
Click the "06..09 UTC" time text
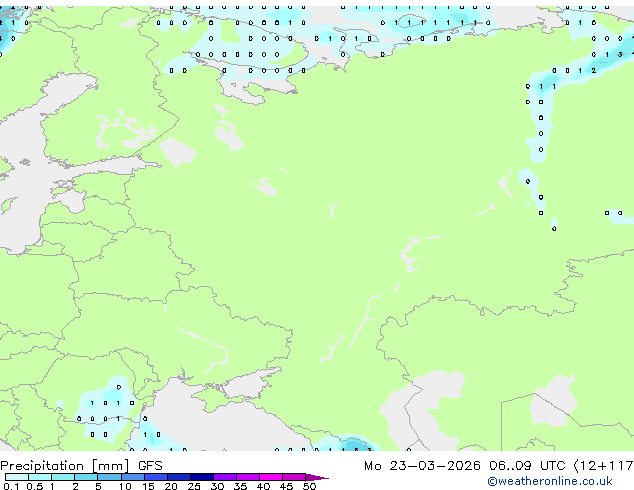point(527,466)
